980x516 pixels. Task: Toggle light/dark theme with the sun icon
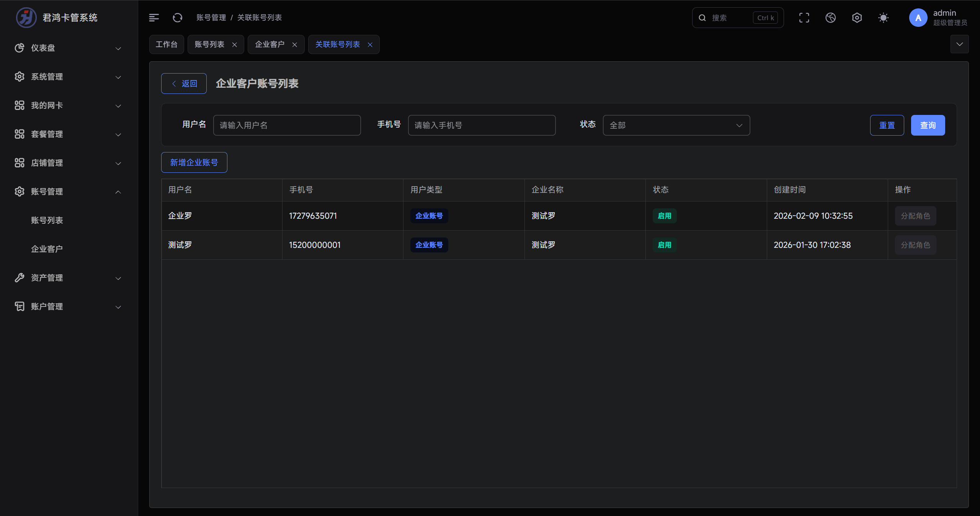click(883, 18)
